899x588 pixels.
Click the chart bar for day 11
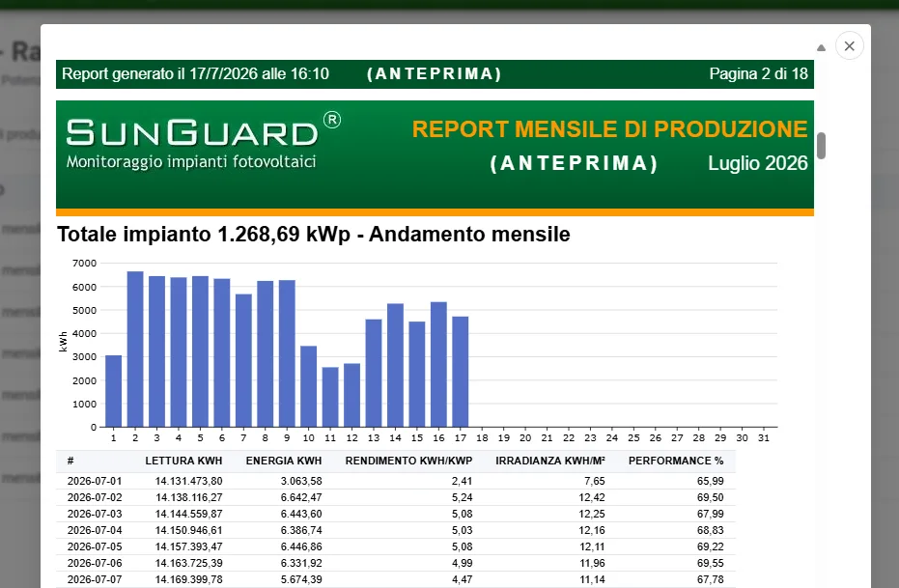[330, 397]
